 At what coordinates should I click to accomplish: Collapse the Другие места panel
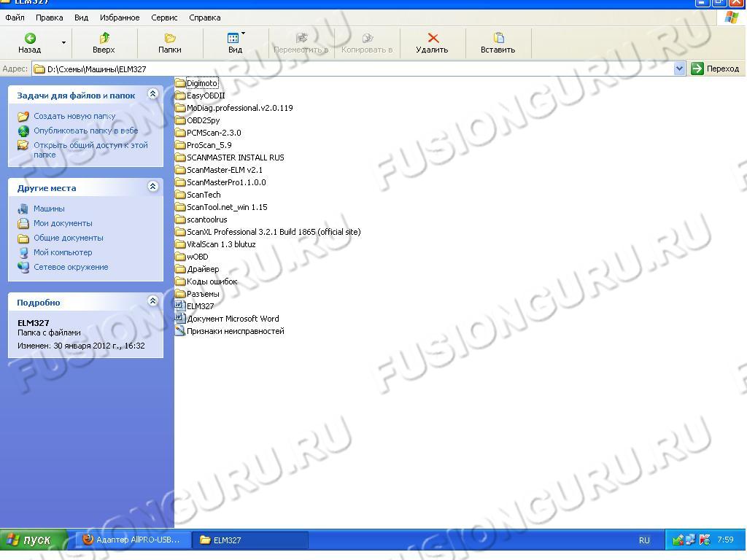click(x=152, y=187)
